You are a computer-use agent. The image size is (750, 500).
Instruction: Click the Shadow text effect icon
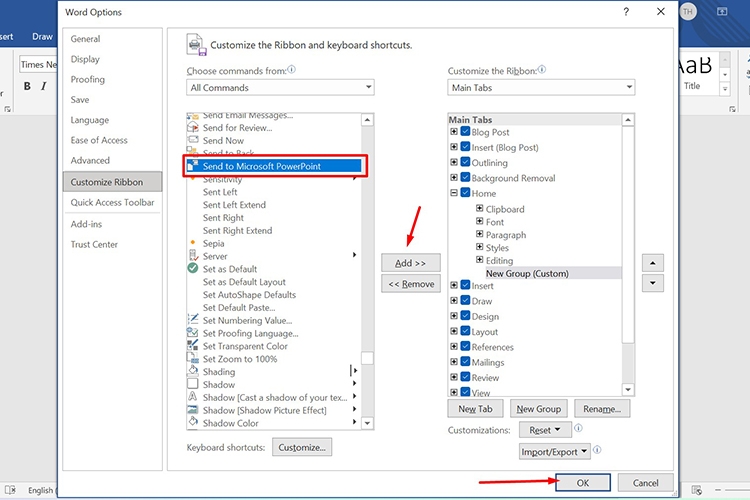[x=193, y=397]
